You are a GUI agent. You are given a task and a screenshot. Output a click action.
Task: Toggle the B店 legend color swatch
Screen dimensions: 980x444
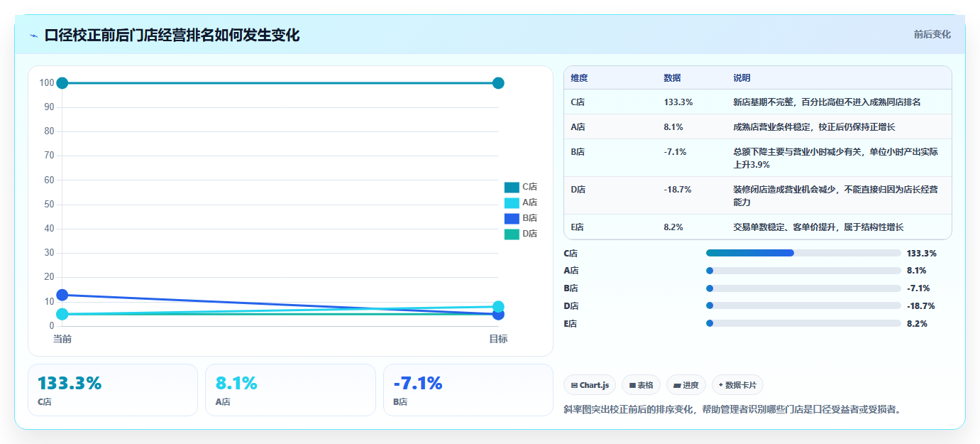512,219
